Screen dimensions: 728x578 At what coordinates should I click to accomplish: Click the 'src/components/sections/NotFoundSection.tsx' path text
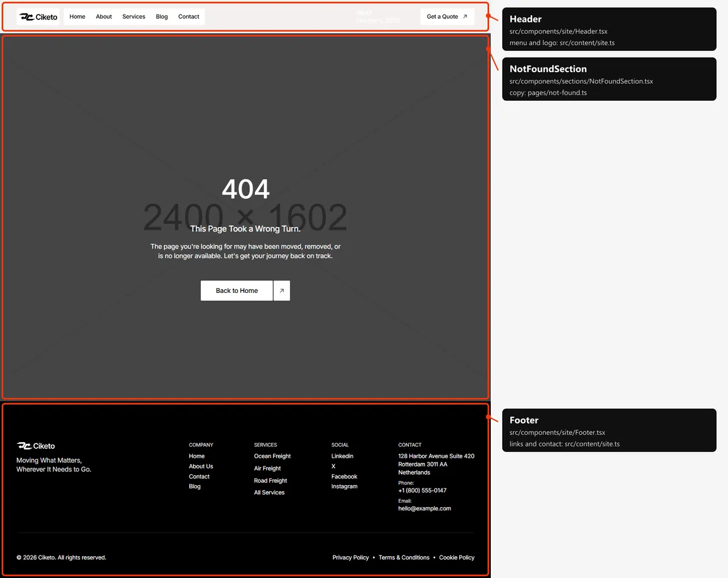coord(581,81)
